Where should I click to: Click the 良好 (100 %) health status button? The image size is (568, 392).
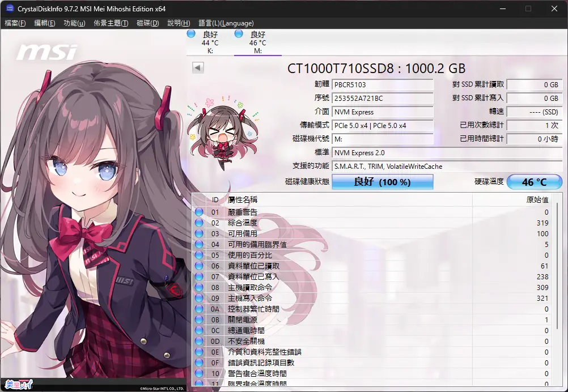(x=382, y=182)
